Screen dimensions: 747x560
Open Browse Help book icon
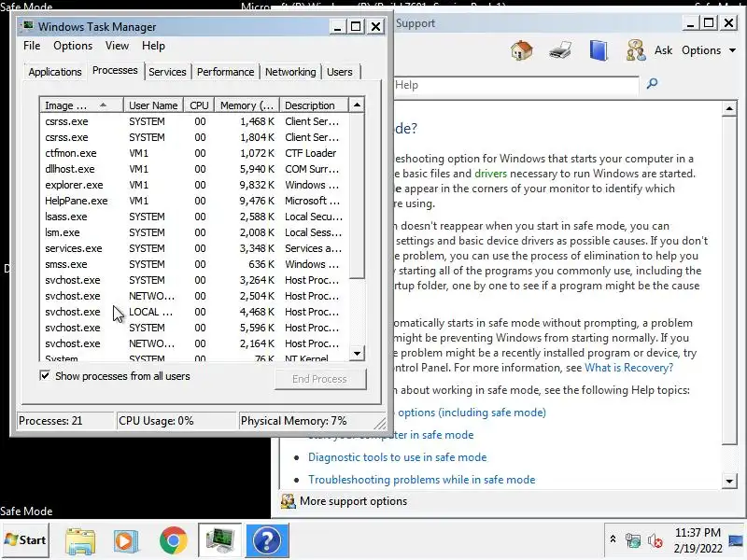tap(599, 50)
